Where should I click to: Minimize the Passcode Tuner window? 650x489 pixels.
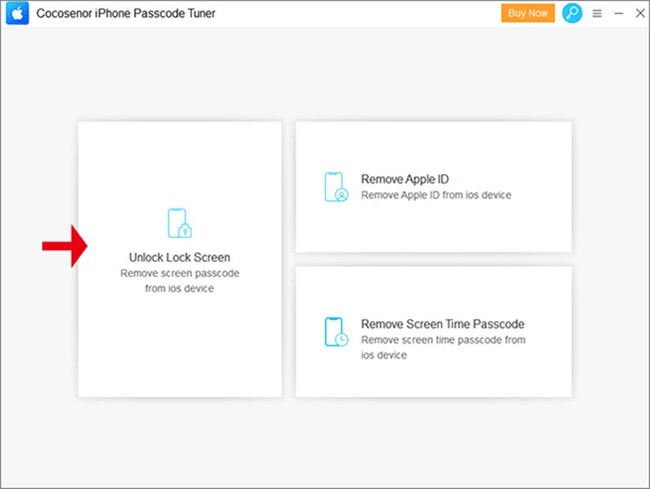click(618, 14)
